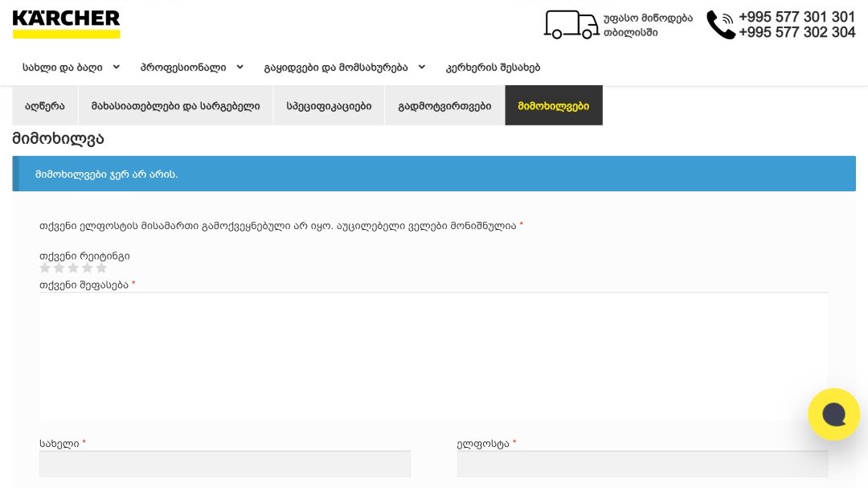Switch to the გადმოტვირთვები tab

[444, 106]
